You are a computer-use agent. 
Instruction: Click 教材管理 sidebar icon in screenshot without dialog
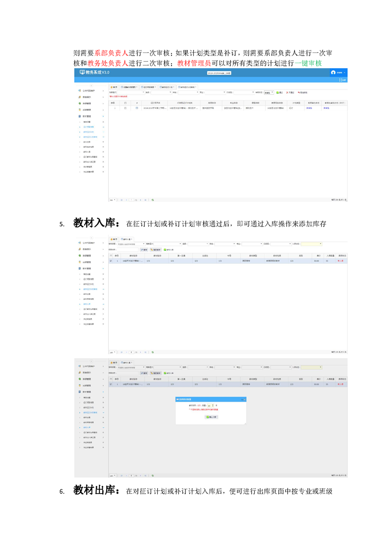click(80, 268)
